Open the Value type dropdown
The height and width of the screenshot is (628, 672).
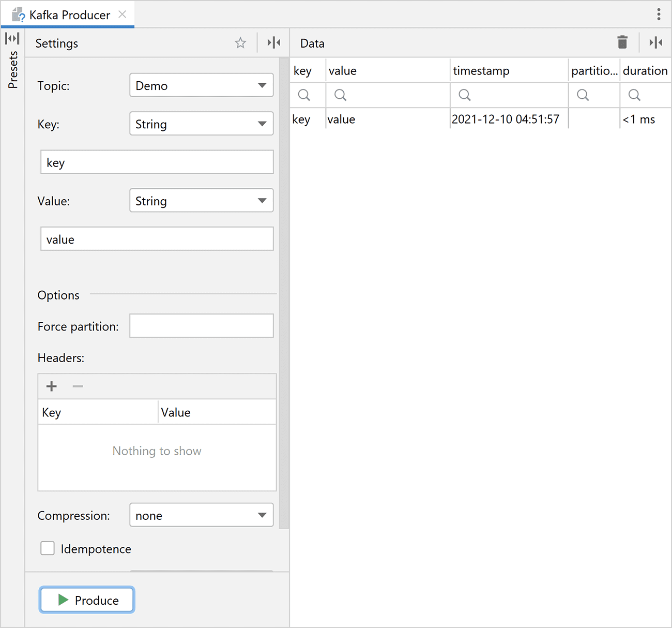coord(202,201)
